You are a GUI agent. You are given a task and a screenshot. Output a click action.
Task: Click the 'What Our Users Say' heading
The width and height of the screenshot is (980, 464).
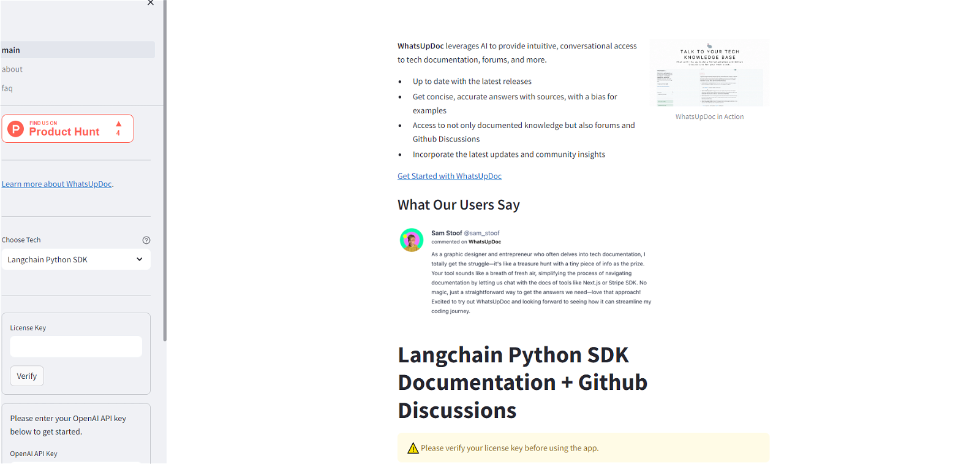pyautogui.click(x=459, y=205)
